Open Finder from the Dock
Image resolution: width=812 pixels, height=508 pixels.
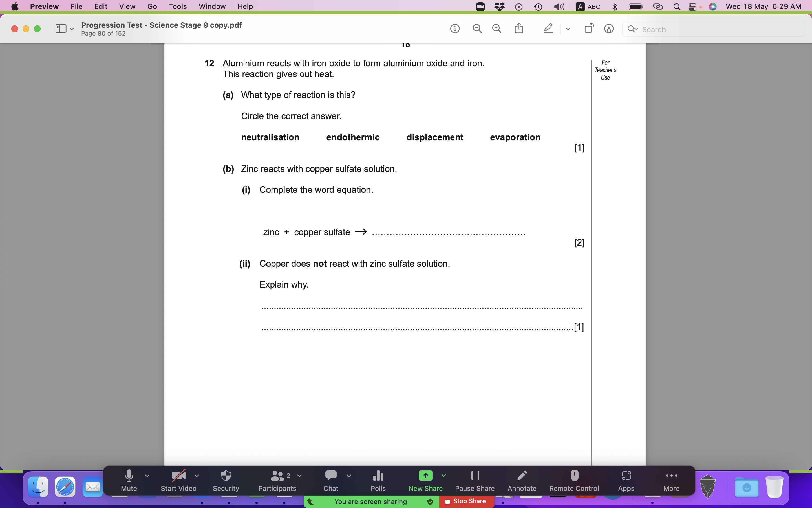[x=38, y=487]
